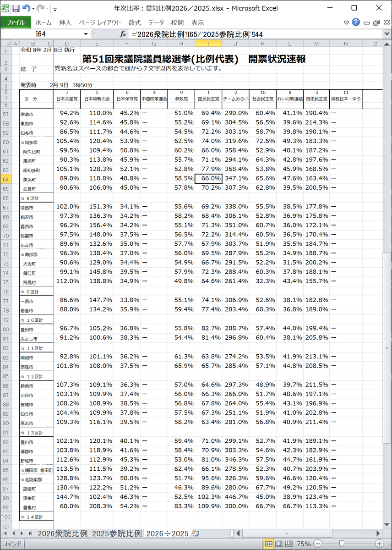Select cell 208.3% in 豊根村 row
Screen dimensions: 392x550
point(97,507)
